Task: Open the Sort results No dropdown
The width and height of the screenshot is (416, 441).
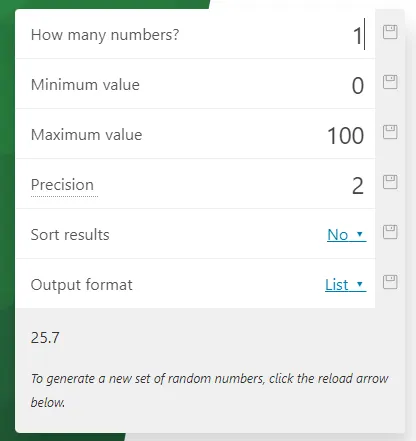Action: pos(347,235)
